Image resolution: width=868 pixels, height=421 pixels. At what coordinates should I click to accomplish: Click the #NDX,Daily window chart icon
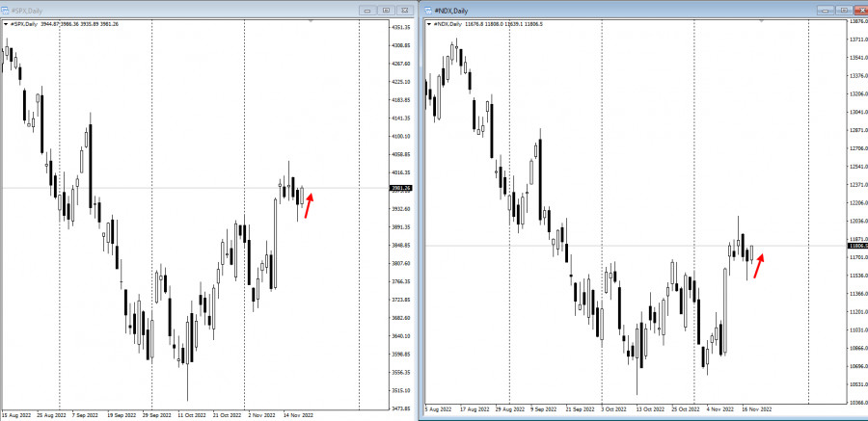tap(429, 11)
